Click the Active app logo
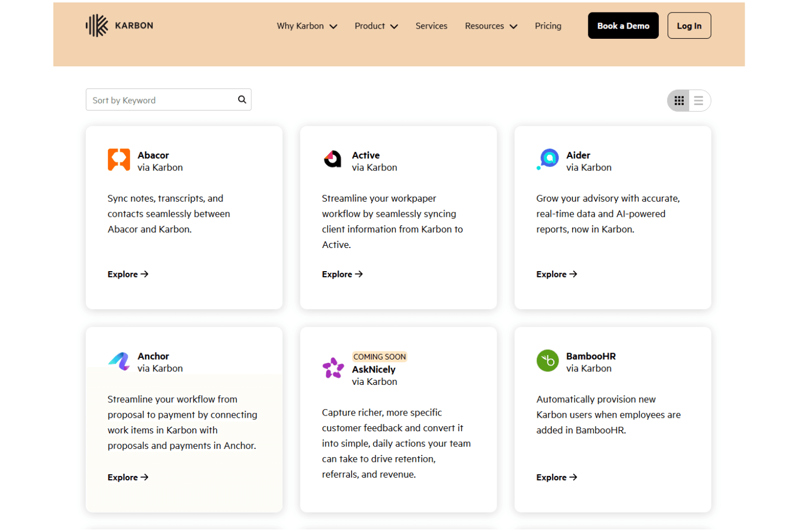Viewport: 798px width, 532px height. [333, 160]
